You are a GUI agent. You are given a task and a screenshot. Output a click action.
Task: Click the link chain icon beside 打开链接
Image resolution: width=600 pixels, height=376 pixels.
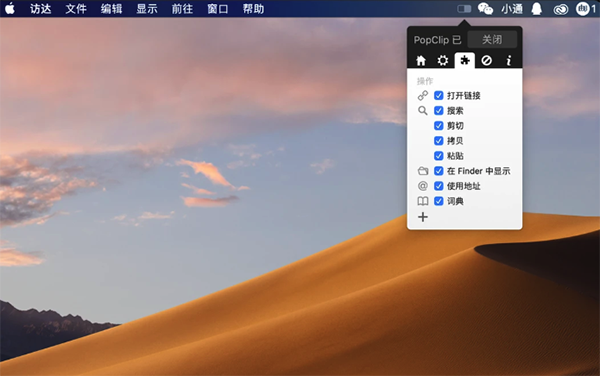[x=423, y=95]
